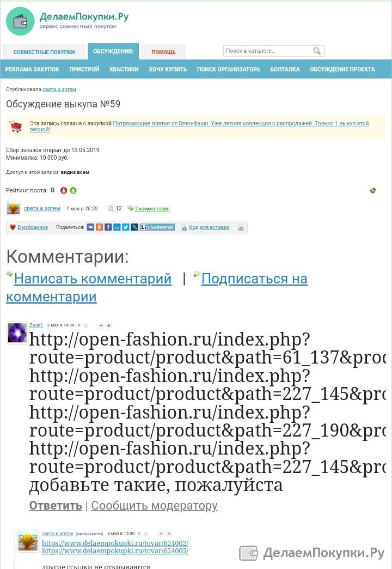The image size is (392, 569).
Task: Click the Написать комментарий link
Action: tap(93, 279)
